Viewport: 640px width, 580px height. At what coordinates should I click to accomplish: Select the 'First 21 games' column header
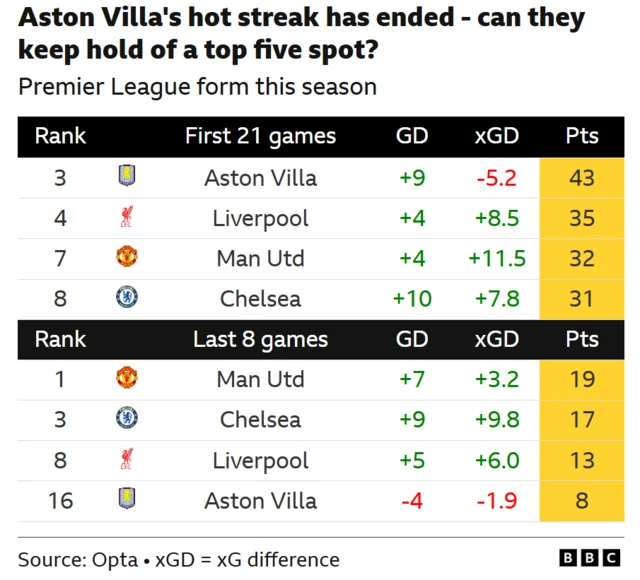[x=260, y=136]
